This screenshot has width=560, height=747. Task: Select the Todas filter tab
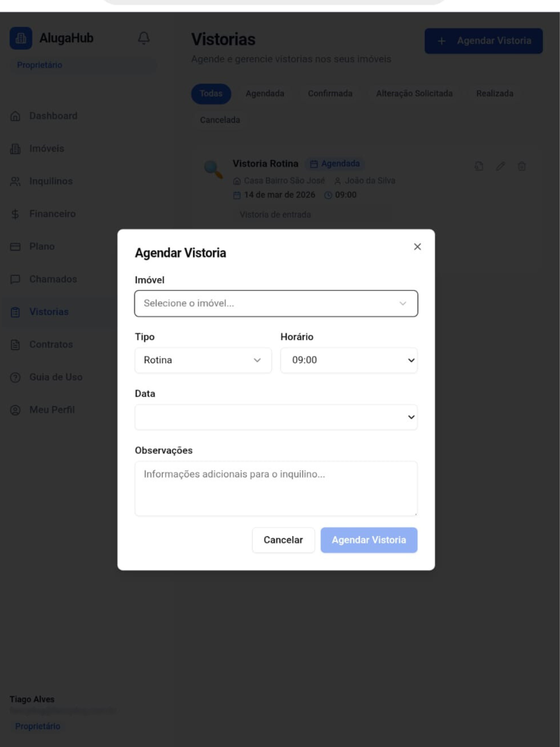(x=211, y=94)
